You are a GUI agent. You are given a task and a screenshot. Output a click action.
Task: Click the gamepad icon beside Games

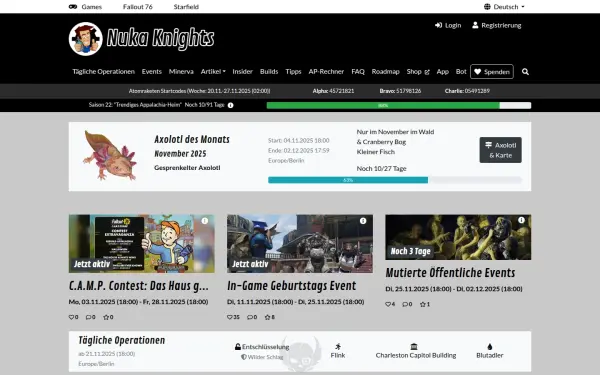pyautogui.click(x=73, y=7)
